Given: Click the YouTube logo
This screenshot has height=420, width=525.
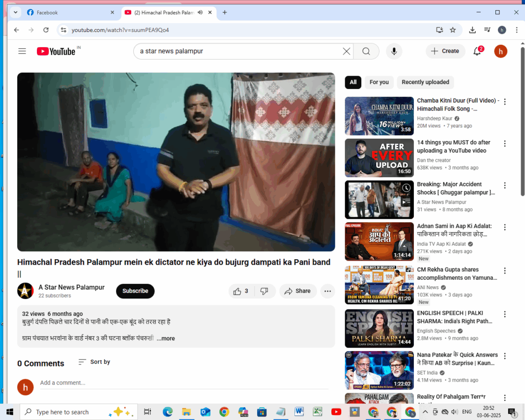Looking at the screenshot, I should (56, 51).
